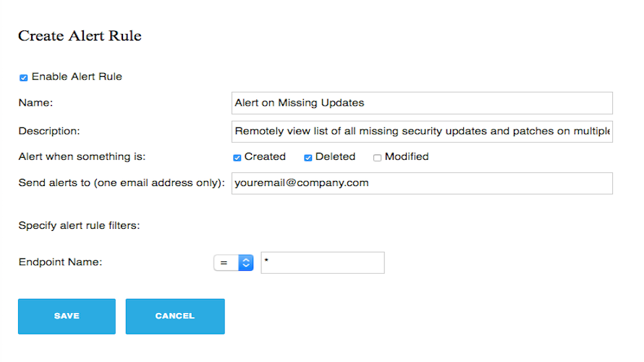Click the 'Name:' field label
Screen dimensions: 644x362
pyautogui.click(x=36, y=103)
